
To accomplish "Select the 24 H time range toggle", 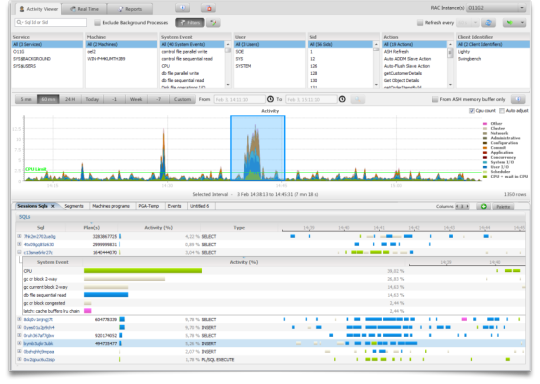I will pos(70,99).
